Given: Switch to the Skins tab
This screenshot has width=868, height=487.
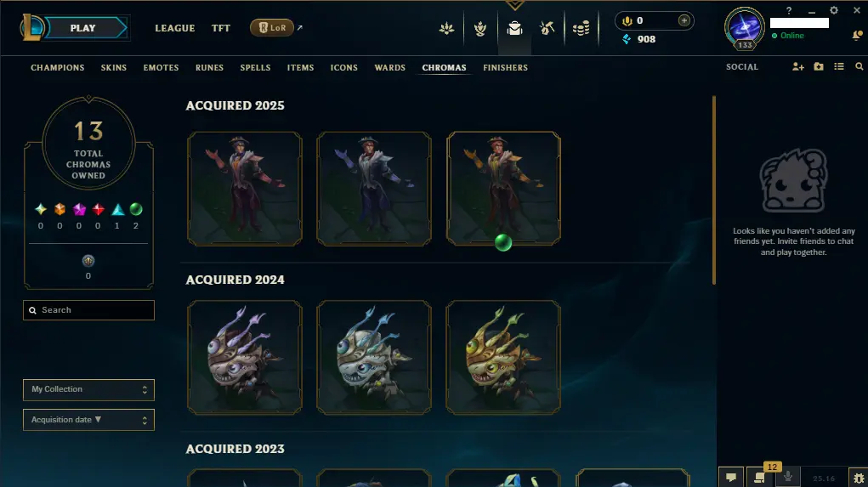Looking at the screenshot, I should pos(113,67).
